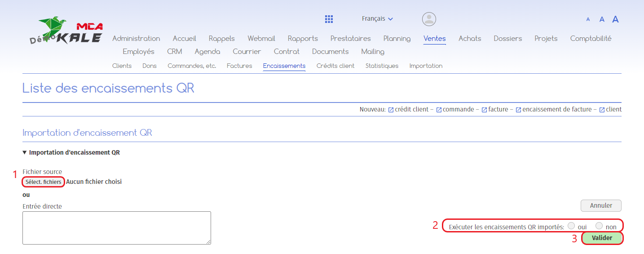
Task: Click the Annuler button
Action: point(601,205)
